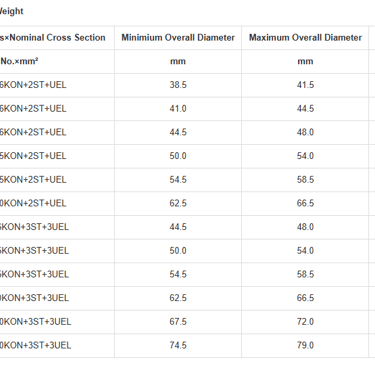Image resolution: width=375 pixels, height=366 pixels.
Task: Click minimum diameter value 41.0
Action: click(x=178, y=109)
